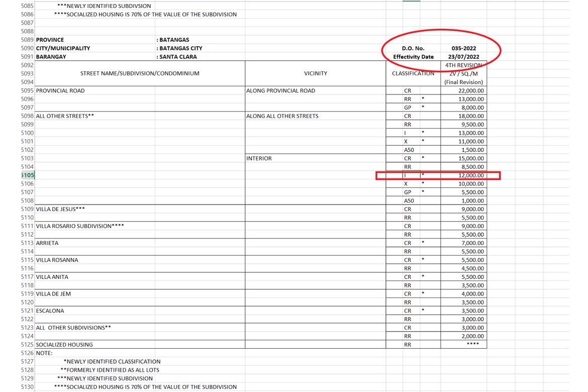Click the 10,000.00 value cell

471,184
